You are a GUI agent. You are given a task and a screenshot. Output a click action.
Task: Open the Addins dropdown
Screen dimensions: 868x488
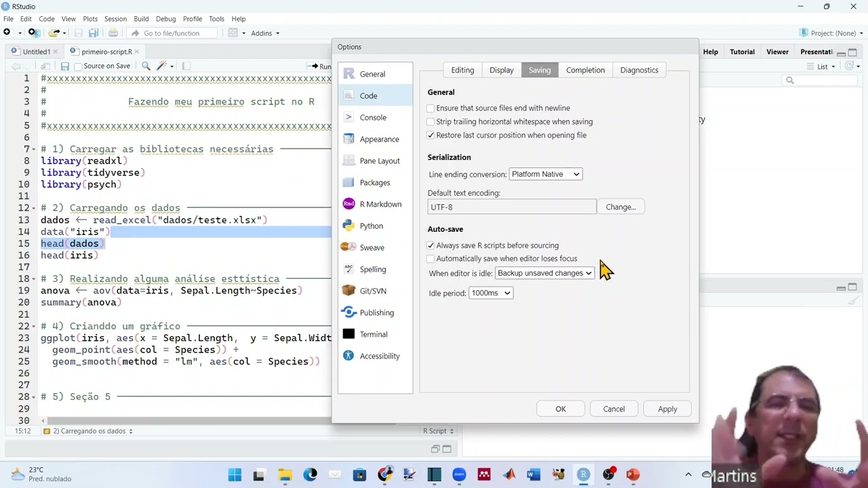click(x=264, y=33)
